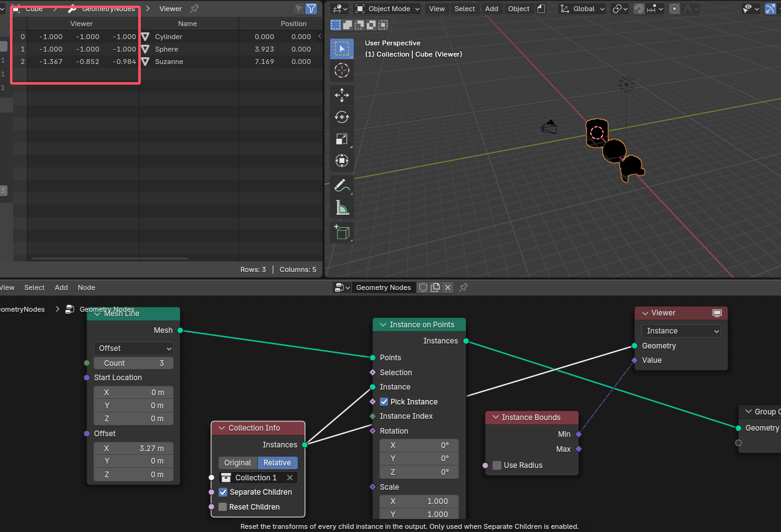Open the node editor Select menu
Image resolution: width=781 pixels, height=532 pixels.
pos(34,287)
